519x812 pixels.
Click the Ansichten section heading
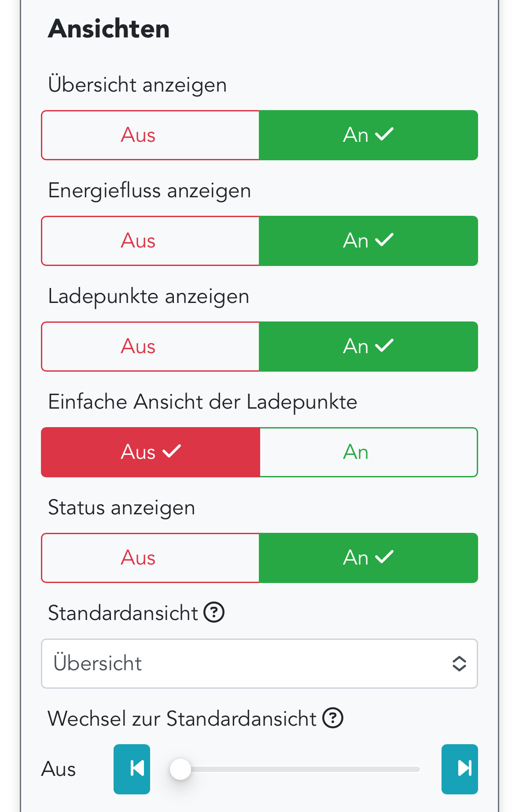109,29
